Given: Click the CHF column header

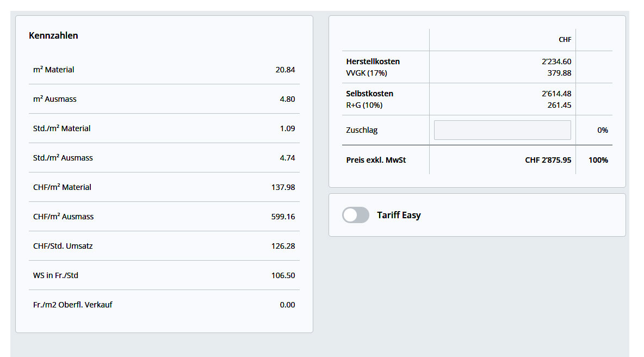Looking at the screenshot, I should 565,40.
